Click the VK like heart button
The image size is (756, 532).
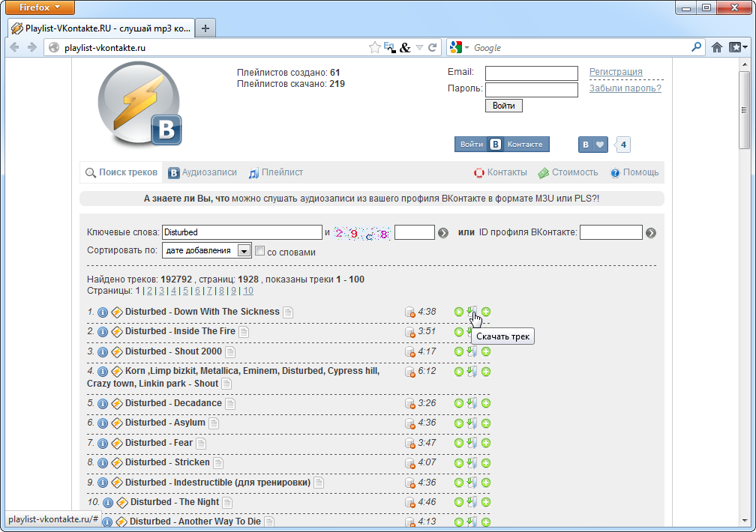(x=593, y=145)
